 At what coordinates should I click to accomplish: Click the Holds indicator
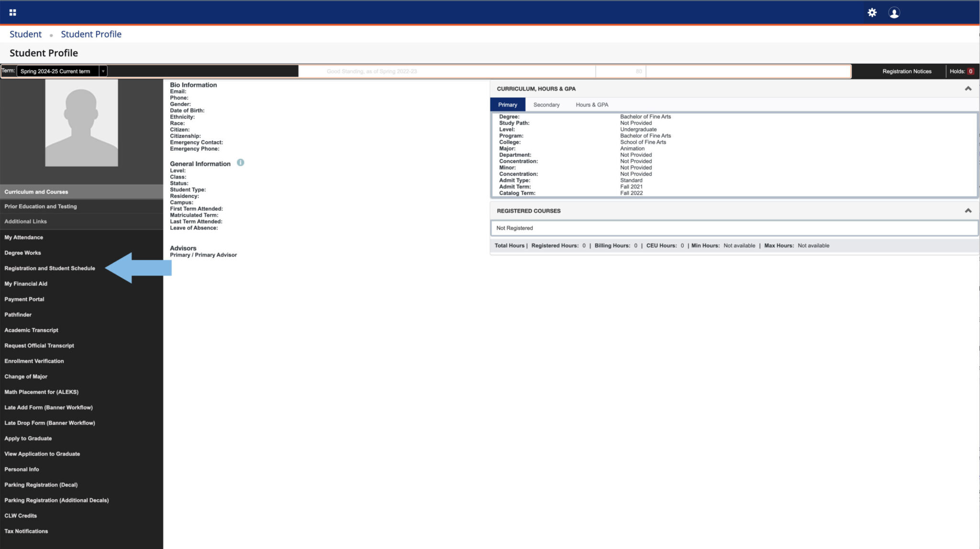(961, 71)
